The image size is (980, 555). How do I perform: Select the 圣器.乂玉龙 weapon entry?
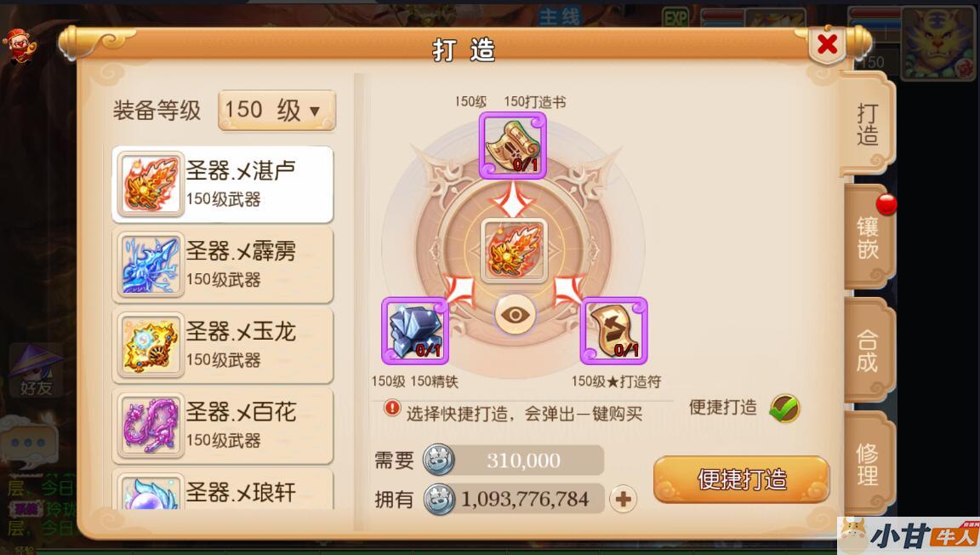click(x=223, y=346)
